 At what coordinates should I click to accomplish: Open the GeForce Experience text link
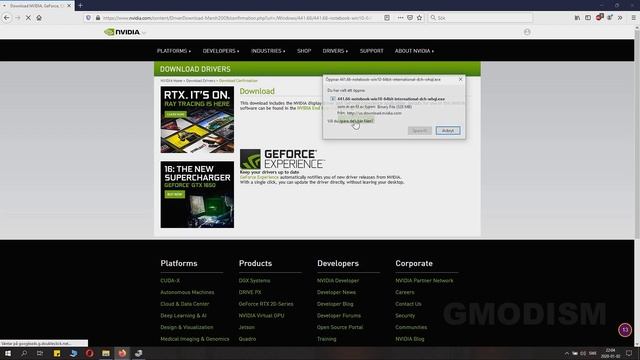coord(259,178)
